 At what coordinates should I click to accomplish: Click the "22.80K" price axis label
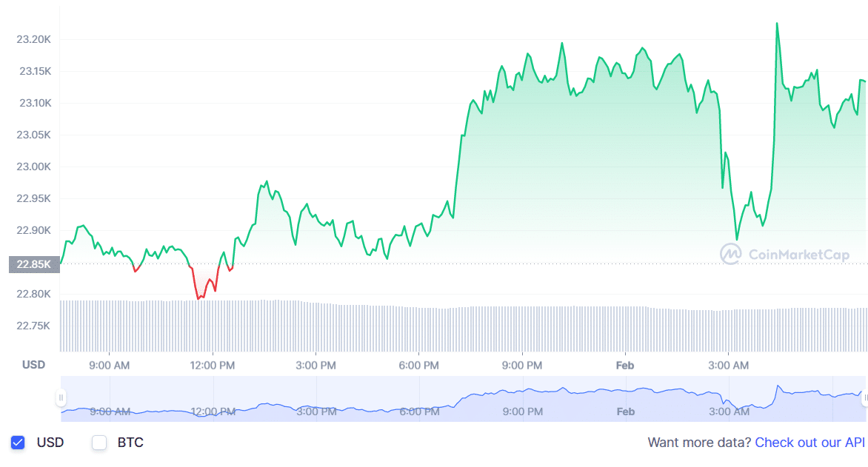34,294
